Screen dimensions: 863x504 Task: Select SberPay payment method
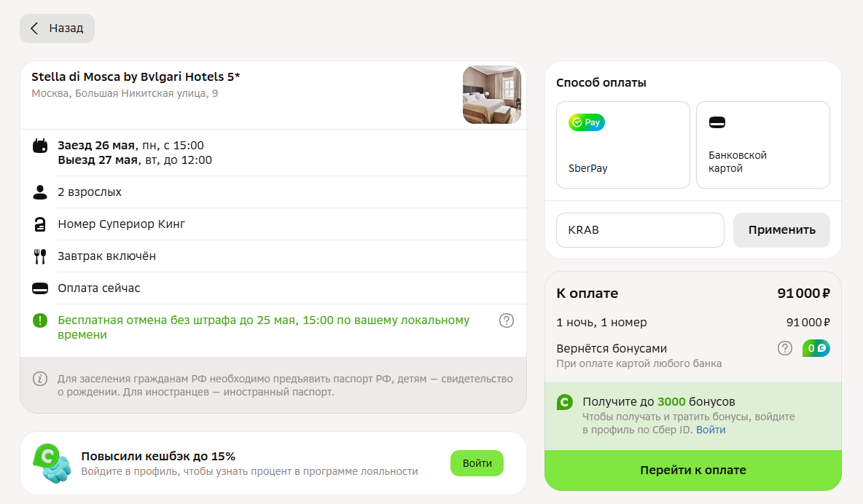623,145
